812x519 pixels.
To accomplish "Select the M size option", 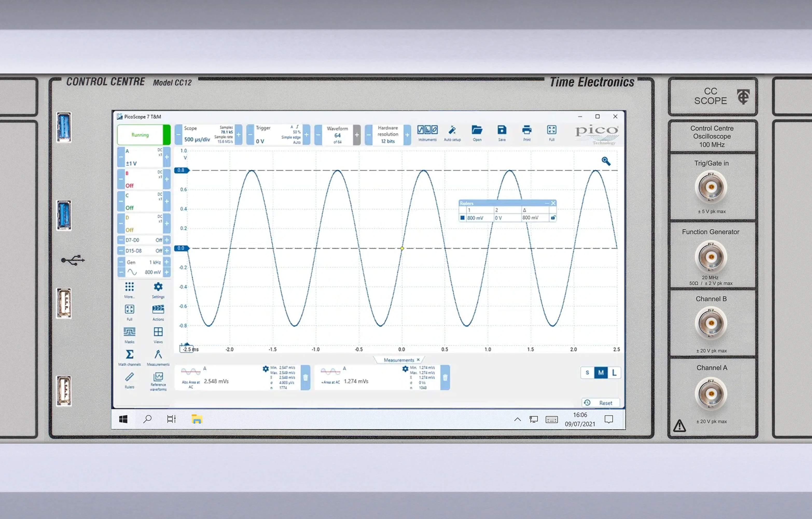I will pyautogui.click(x=601, y=373).
